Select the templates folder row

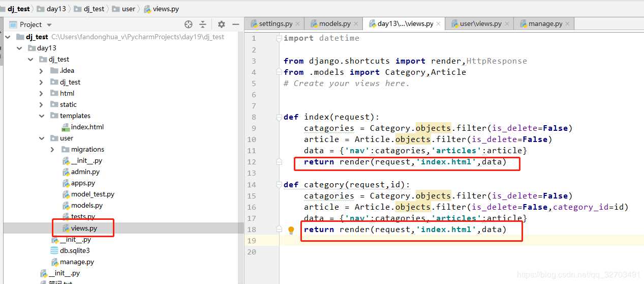pos(70,116)
